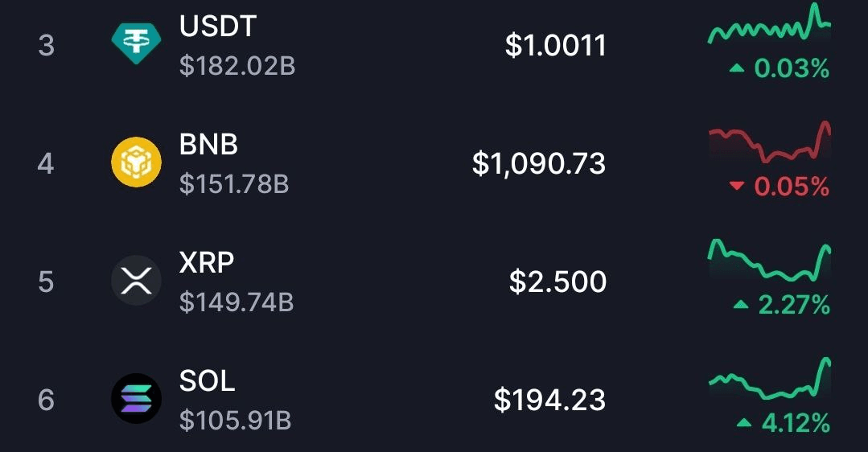Image resolution: width=868 pixels, height=452 pixels.
Task: Open the SOL sparkline chart
Action: point(769,381)
